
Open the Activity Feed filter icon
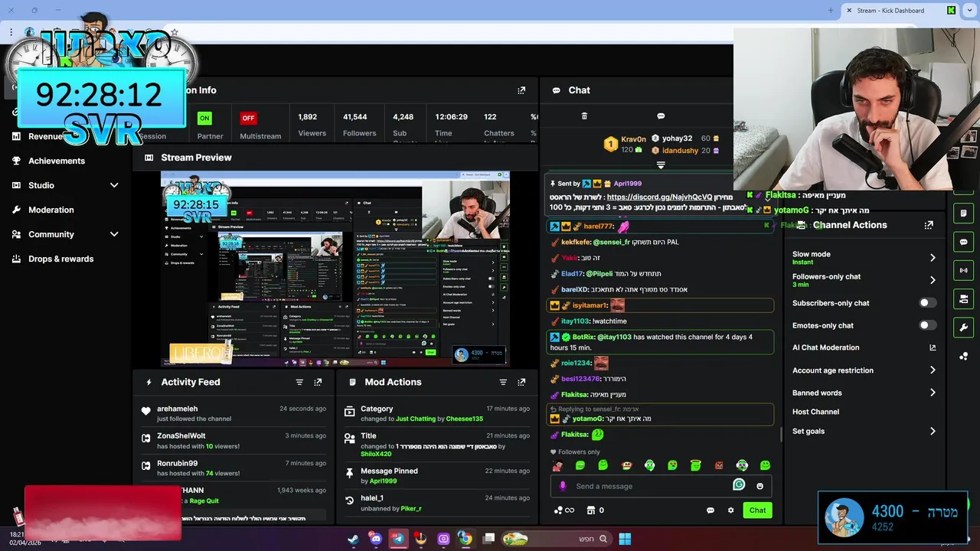pos(299,382)
